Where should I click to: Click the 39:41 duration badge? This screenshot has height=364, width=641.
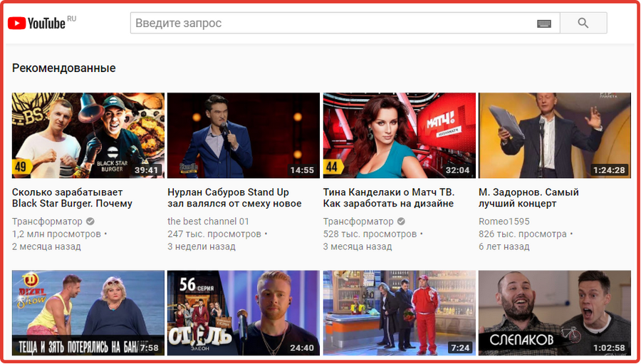pyautogui.click(x=146, y=170)
